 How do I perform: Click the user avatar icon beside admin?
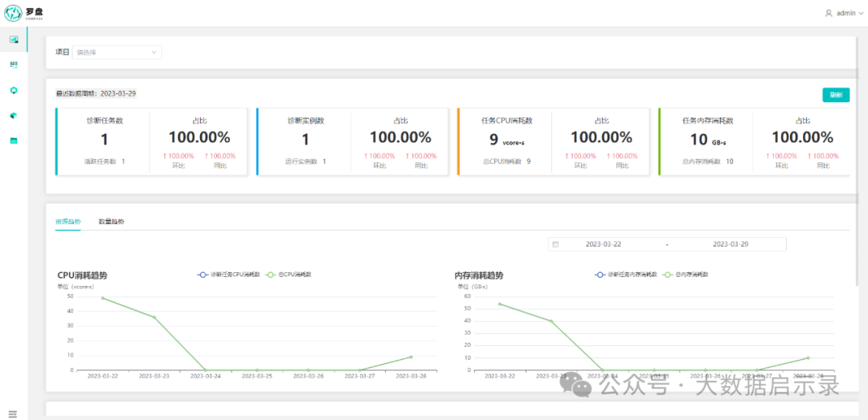coord(829,14)
